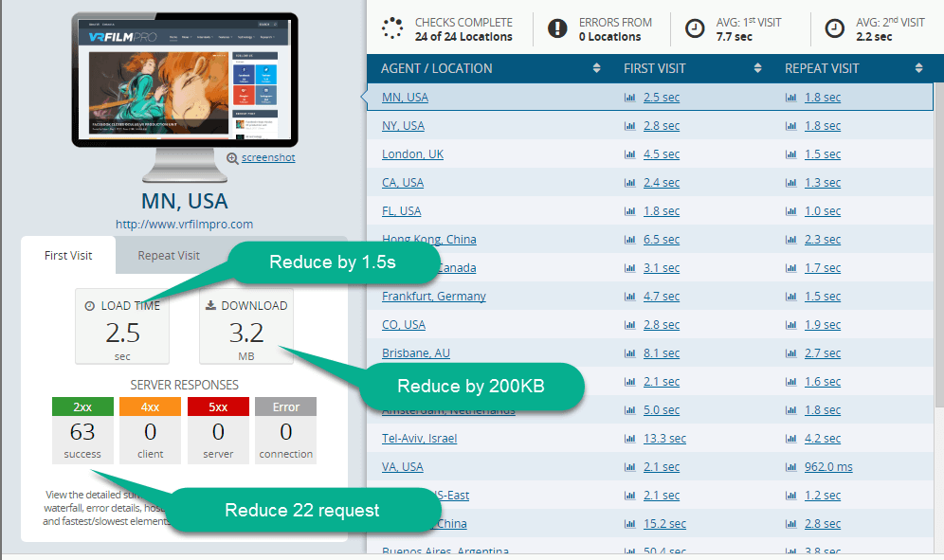The width and height of the screenshot is (944, 560).
Task: Select the Tel-Aviv, Israel location link
Action: 419,439
